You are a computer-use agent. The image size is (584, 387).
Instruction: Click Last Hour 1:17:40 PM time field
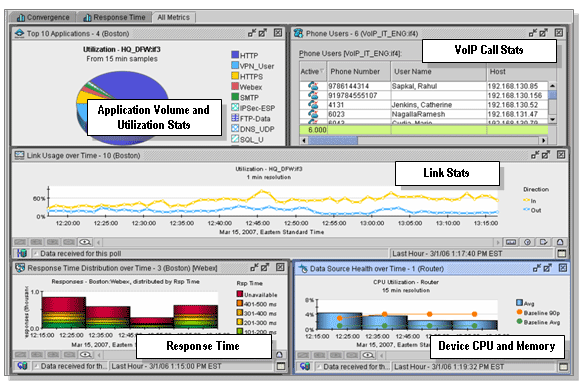tap(472, 254)
